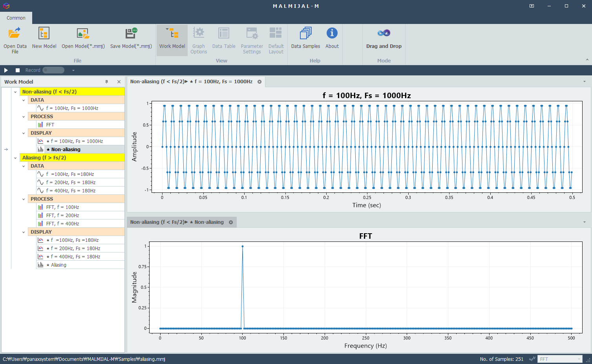Collapse DATA group under Non-aliasing
The height and width of the screenshot is (364, 592).
pyautogui.click(x=24, y=100)
